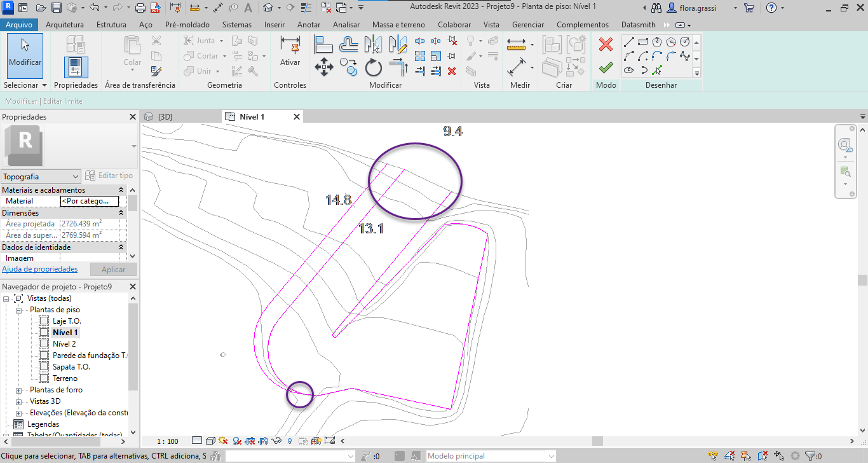Enable Reveal Hidden Elements lightbulb
The width and height of the screenshot is (868, 463).
(290, 440)
